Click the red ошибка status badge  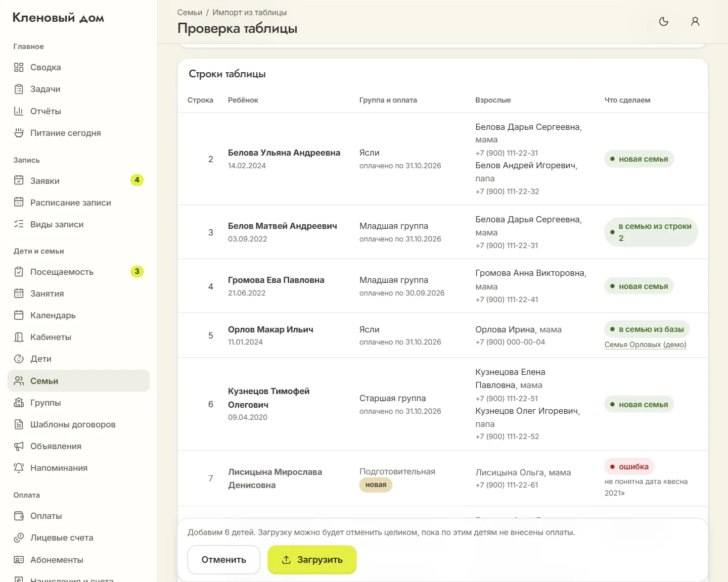pyautogui.click(x=629, y=467)
